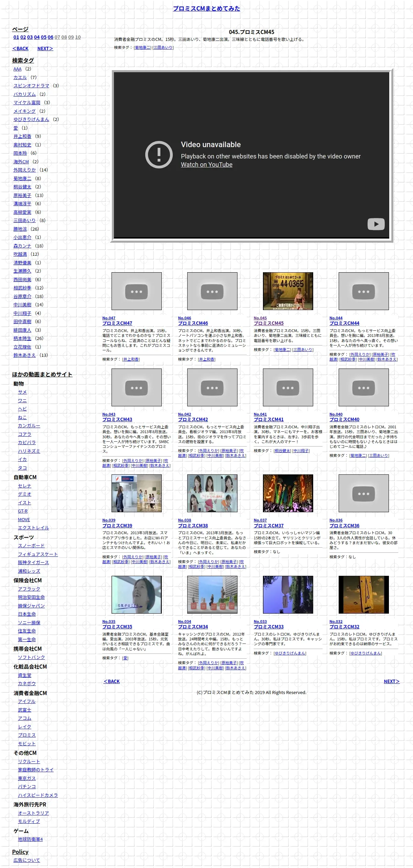Open the カピバラ animal video site link
The image size is (413, 868).
tap(27, 442)
